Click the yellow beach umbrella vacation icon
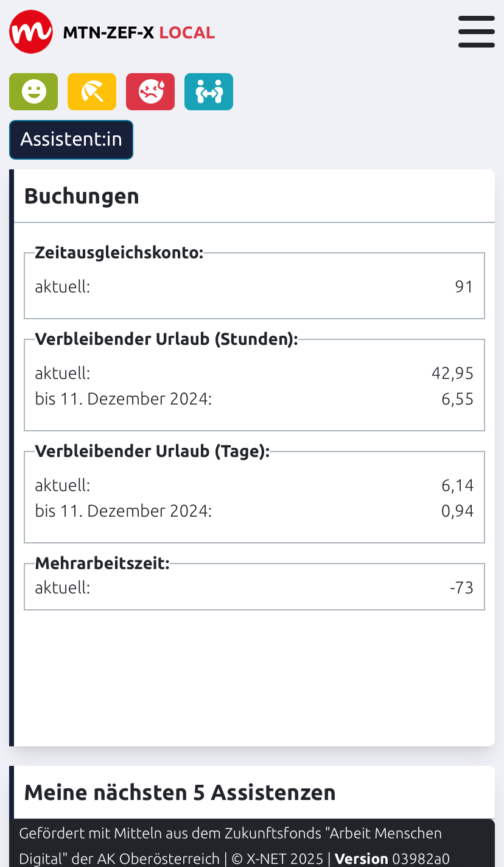 [92, 92]
